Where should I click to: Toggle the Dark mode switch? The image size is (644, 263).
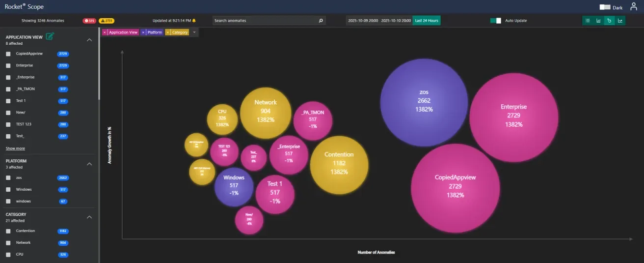click(x=605, y=7)
